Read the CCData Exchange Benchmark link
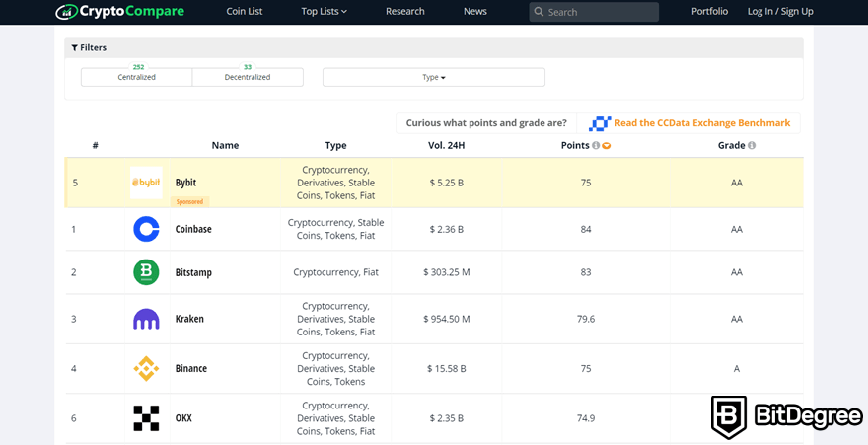868x445 pixels. 702,123
